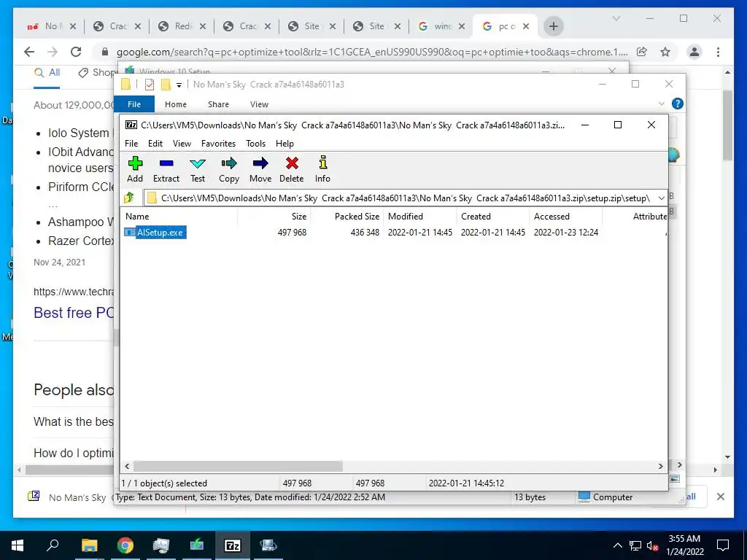
Task: Show hidden system tray icons
Action: [x=617, y=545]
